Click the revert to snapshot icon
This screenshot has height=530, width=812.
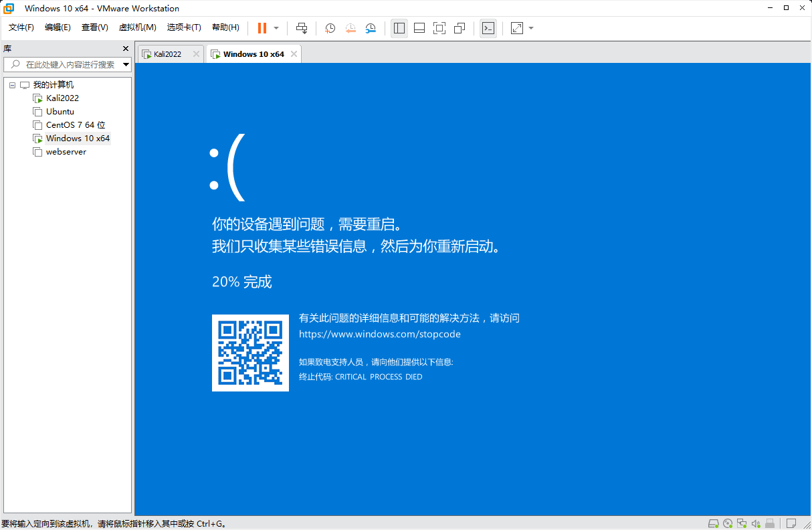click(350, 28)
